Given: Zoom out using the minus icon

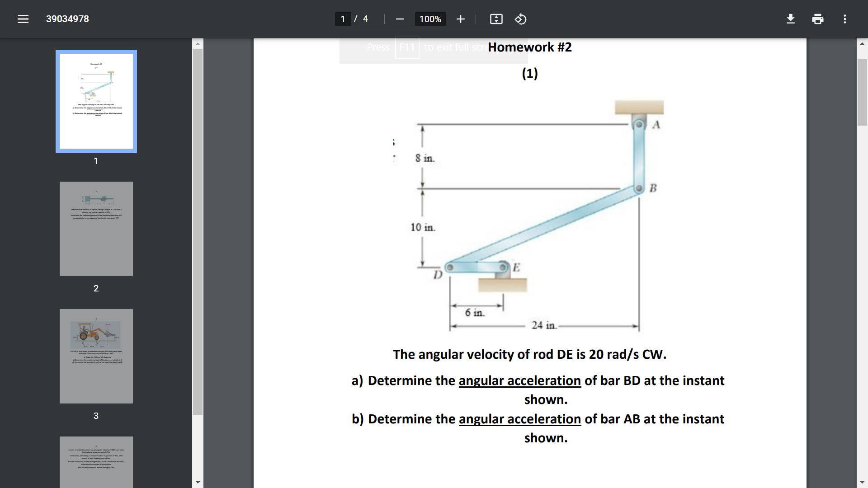Looking at the screenshot, I should (x=400, y=19).
